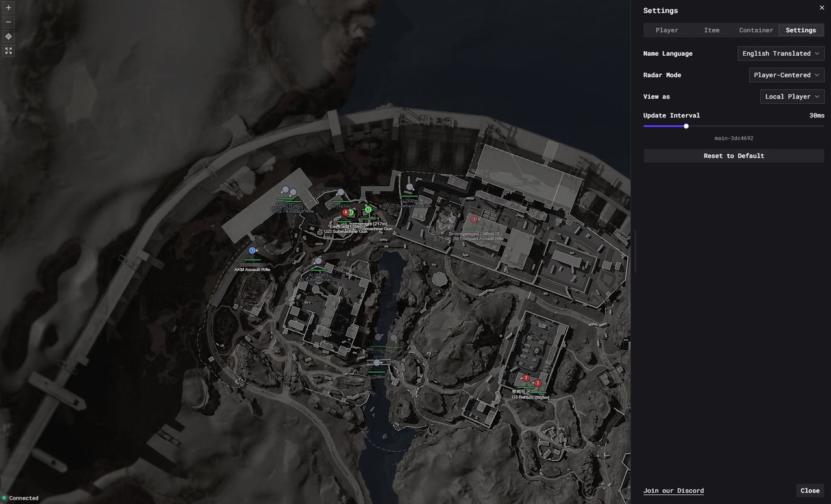Adjust the Update Interval slider handle
The width and height of the screenshot is (831, 504).
coord(686,126)
